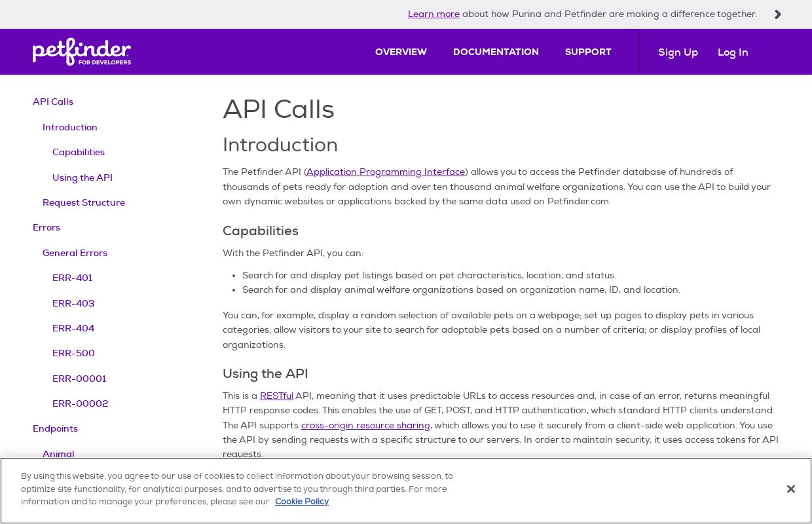Jump to ERR-00002 in the sidebar
Screen dimensions: 812x524
coord(81,403)
